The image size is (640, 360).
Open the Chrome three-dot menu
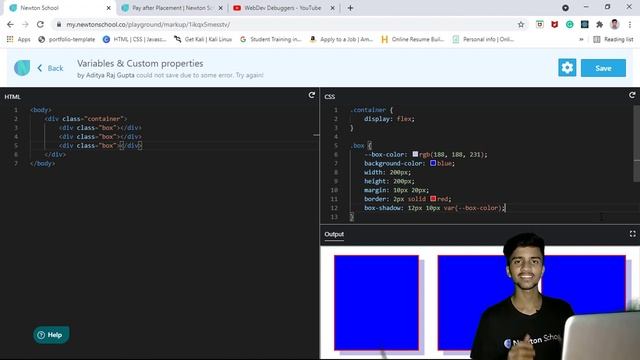tap(630, 24)
